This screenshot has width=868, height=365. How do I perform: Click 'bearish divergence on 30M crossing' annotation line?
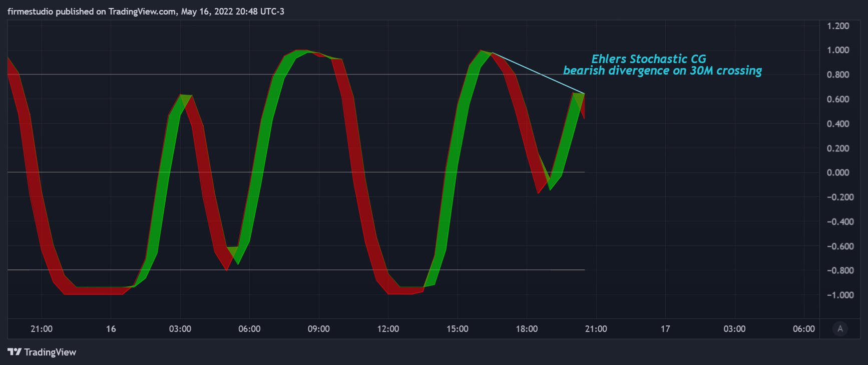[x=662, y=71]
